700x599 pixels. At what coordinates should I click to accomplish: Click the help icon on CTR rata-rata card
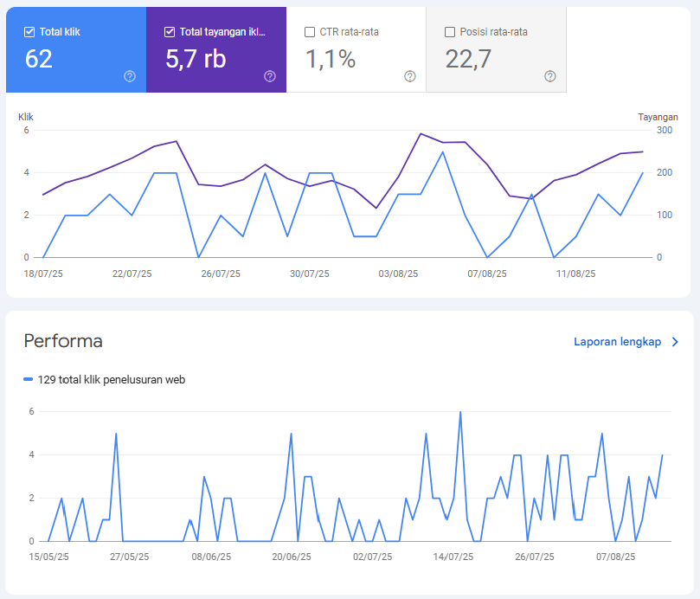point(409,76)
